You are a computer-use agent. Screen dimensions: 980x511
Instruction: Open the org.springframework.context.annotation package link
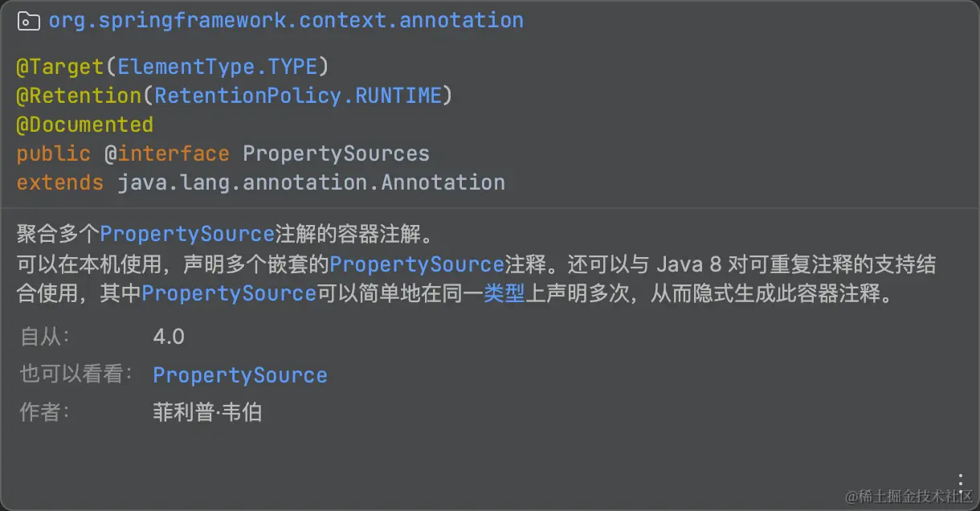coord(286,21)
